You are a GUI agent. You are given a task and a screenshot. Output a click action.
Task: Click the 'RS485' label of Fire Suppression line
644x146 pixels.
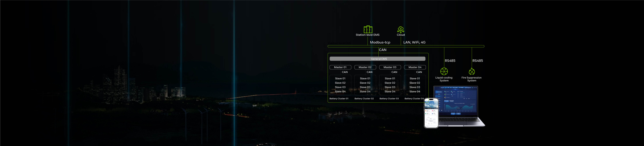click(x=478, y=61)
